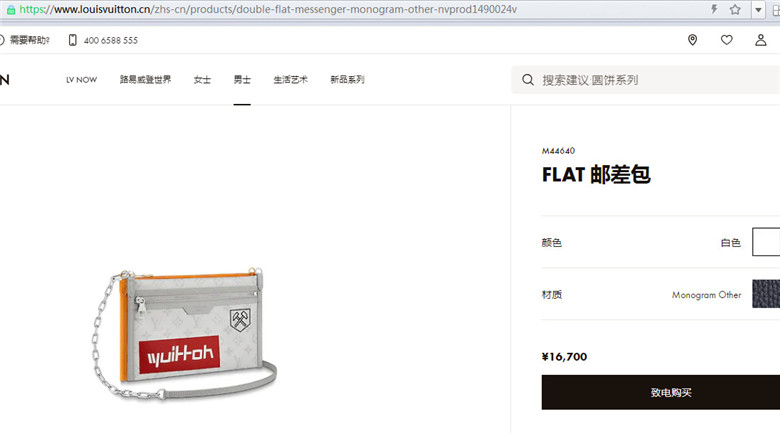780x433 pixels.
Task: Expand the address bar dropdown arrow
Action: point(758,9)
